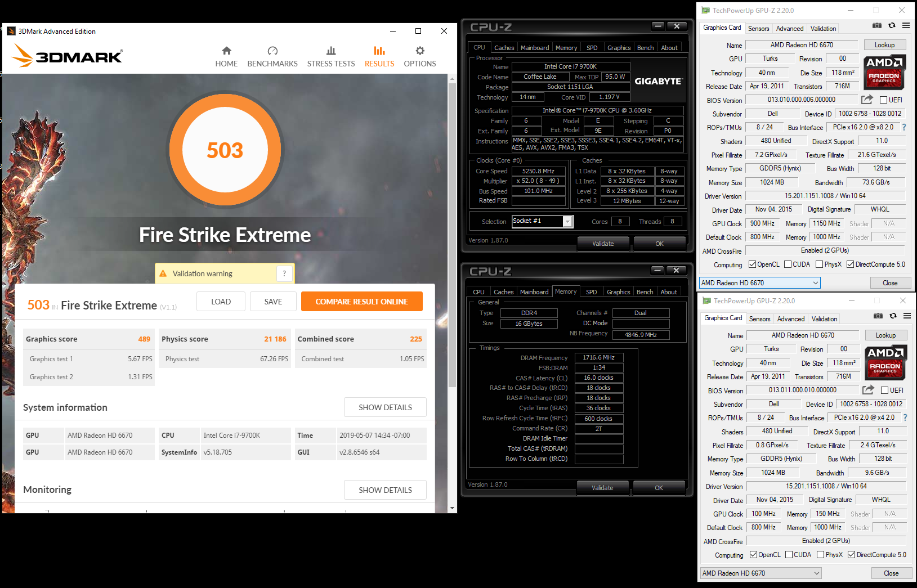
Task: Click the 503 score circle
Action: pyautogui.click(x=225, y=150)
